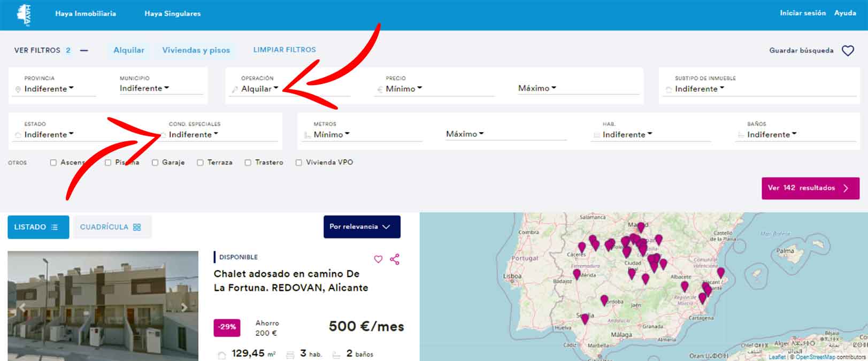Check the Vivienda VPO option
The image size is (868, 361).
click(x=299, y=163)
